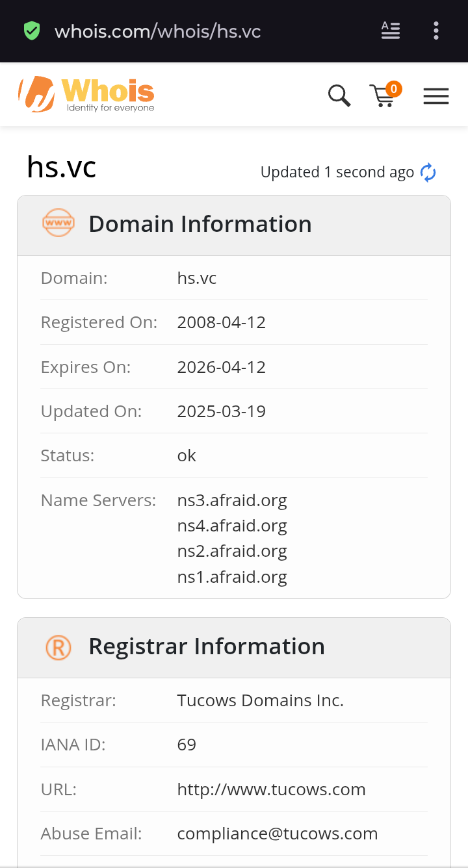Open the browser three-dot menu
468x868 pixels.
[x=436, y=31]
